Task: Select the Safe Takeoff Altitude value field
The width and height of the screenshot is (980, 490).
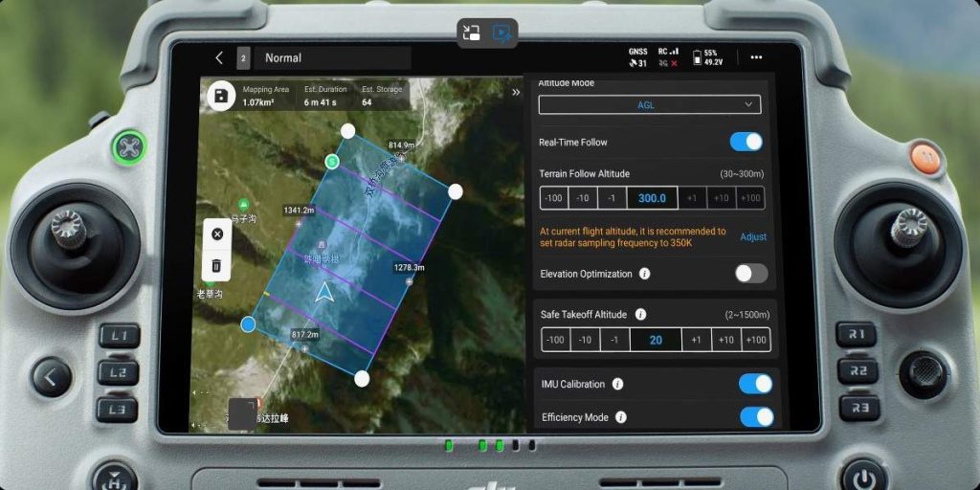Action: click(656, 340)
